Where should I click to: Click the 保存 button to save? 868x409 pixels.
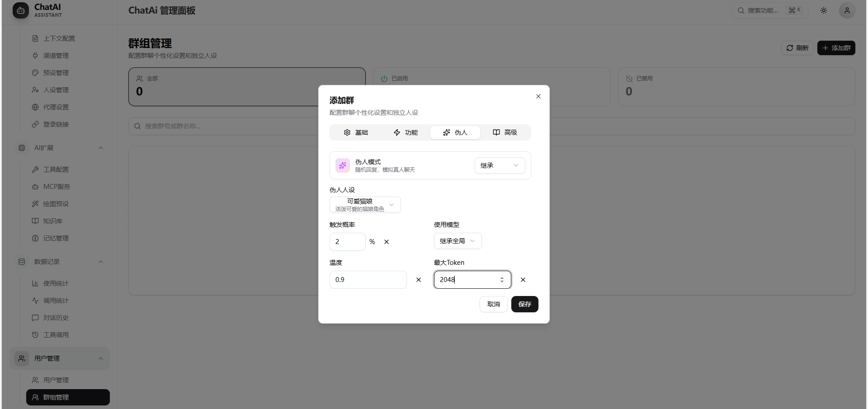pos(524,304)
